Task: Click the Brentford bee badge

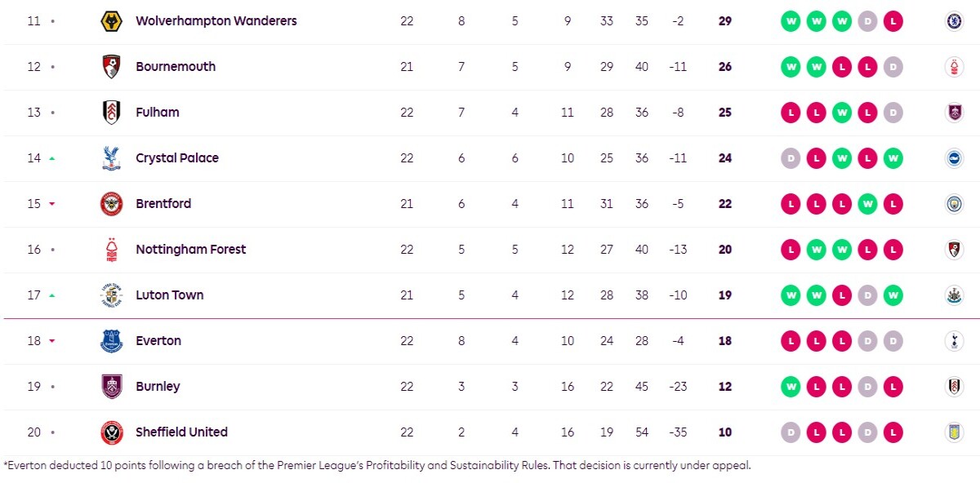Action: point(111,204)
